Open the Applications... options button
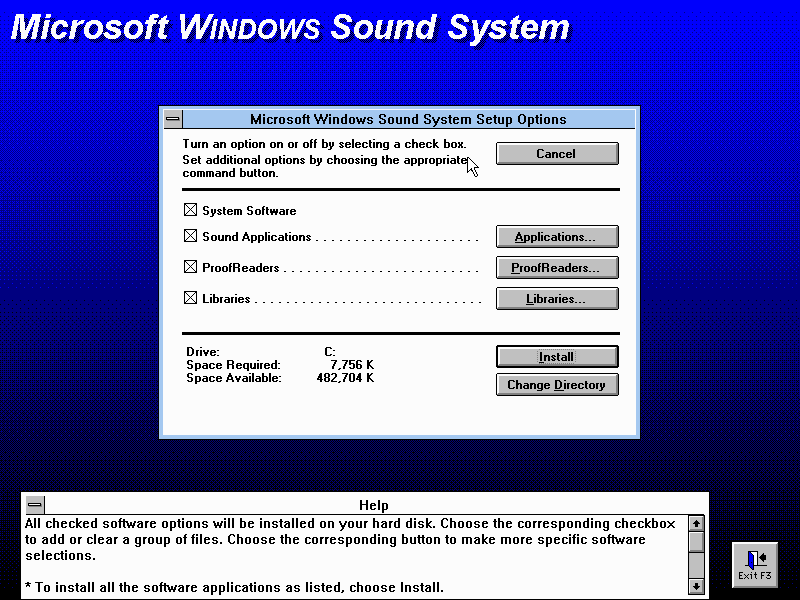Viewport: 800px width, 600px height. pos(557,237)
